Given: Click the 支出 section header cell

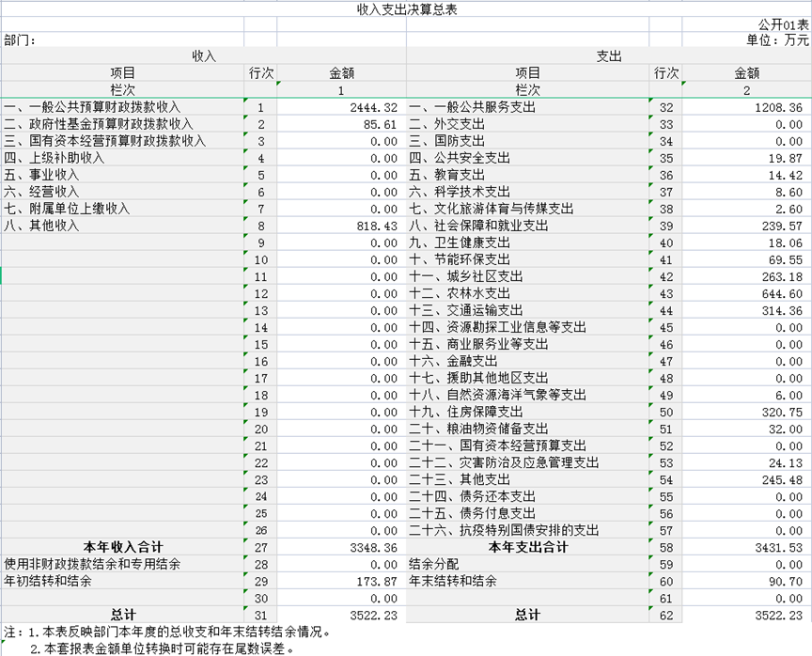Looking at the screenshot, I should click(608, 56).
